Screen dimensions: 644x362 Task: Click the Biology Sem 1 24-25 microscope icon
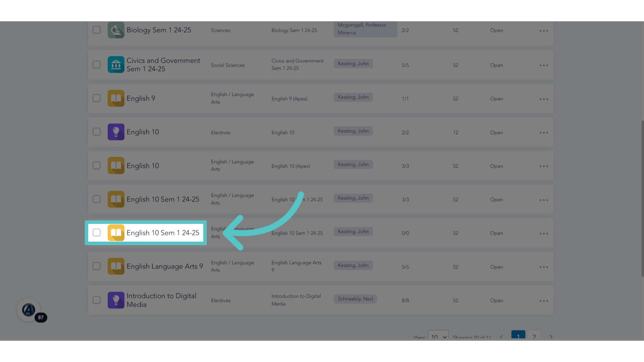tap(116, 30)
